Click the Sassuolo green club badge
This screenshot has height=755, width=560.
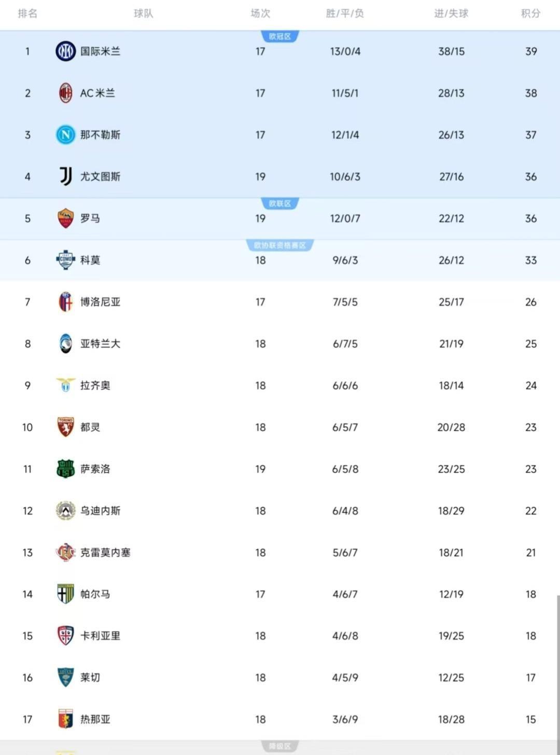click(x=65, y=469)
